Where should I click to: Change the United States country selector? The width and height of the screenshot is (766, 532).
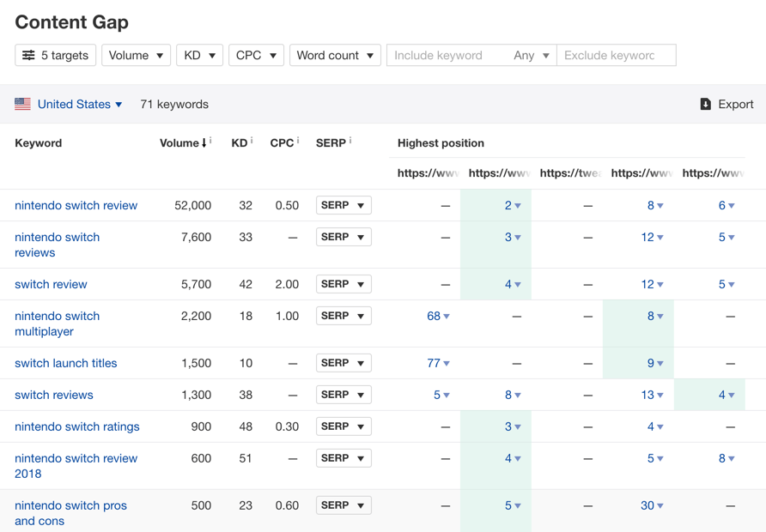[x=80, y=104]
